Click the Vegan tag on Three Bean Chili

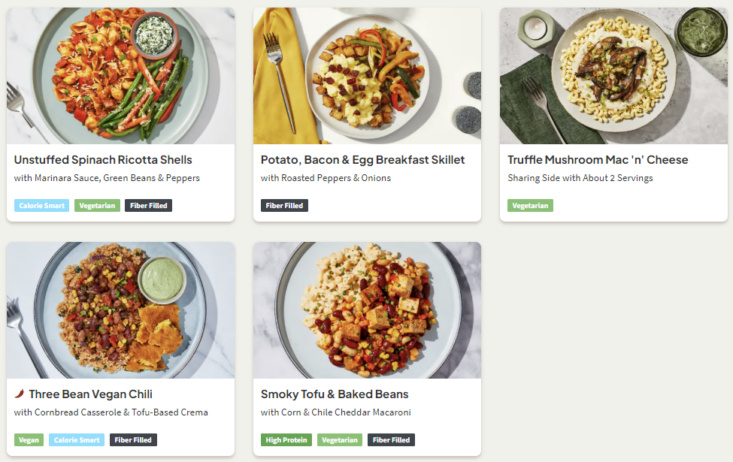click(x=29, y=440)
